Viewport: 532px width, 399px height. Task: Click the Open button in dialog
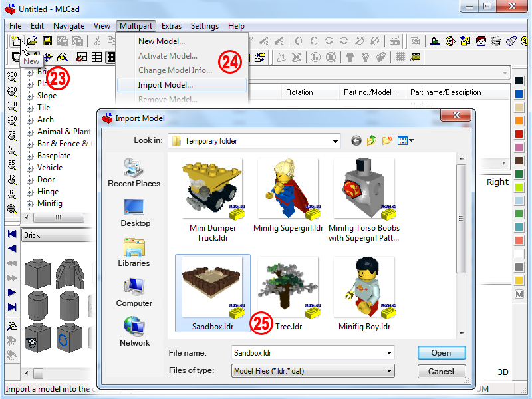[x=442, y=353]
